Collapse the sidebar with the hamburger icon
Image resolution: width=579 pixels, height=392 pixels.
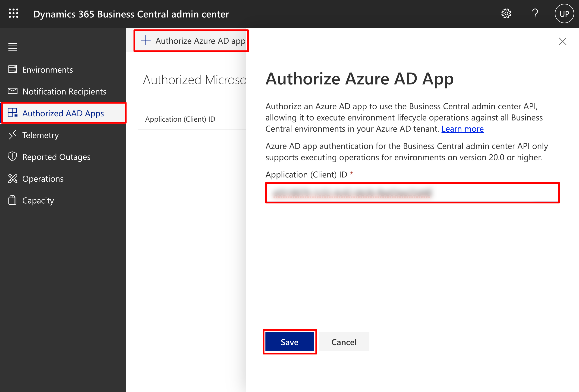pyautogui.click(x=13, y=47)
